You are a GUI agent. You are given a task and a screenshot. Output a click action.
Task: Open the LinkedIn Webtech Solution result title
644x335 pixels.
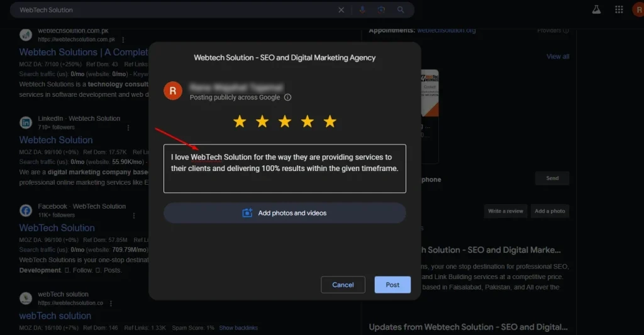tap(56, 140)
